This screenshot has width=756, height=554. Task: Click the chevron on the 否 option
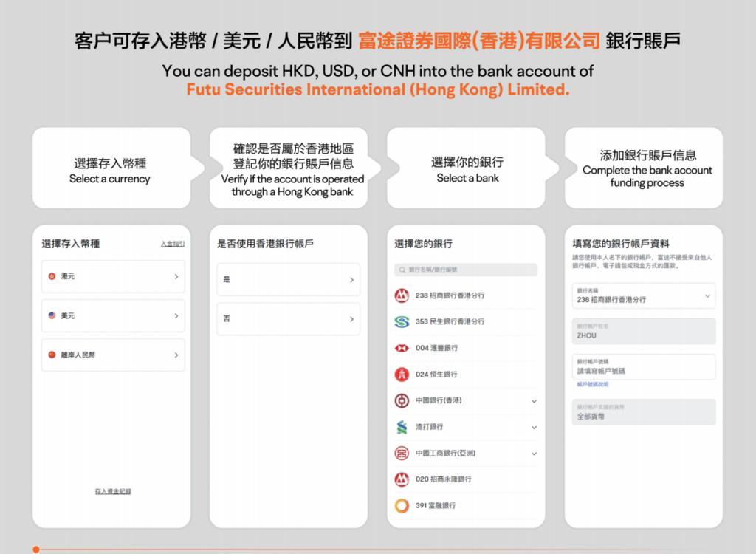(351, 319)
